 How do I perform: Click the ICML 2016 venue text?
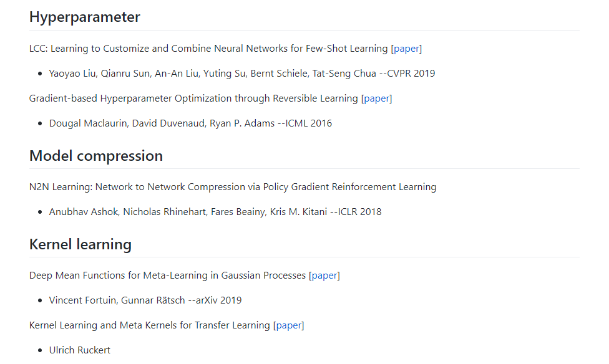[309, 123]
